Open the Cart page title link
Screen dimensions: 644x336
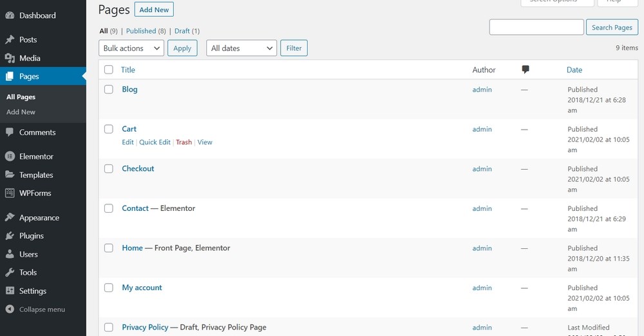pos(129,129)
